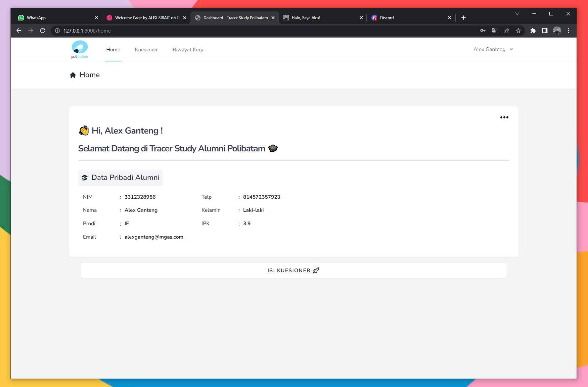Click the email alexganteng@mgas.com
This screenshot has width=588, height=387.
click(x=154, y=237)
